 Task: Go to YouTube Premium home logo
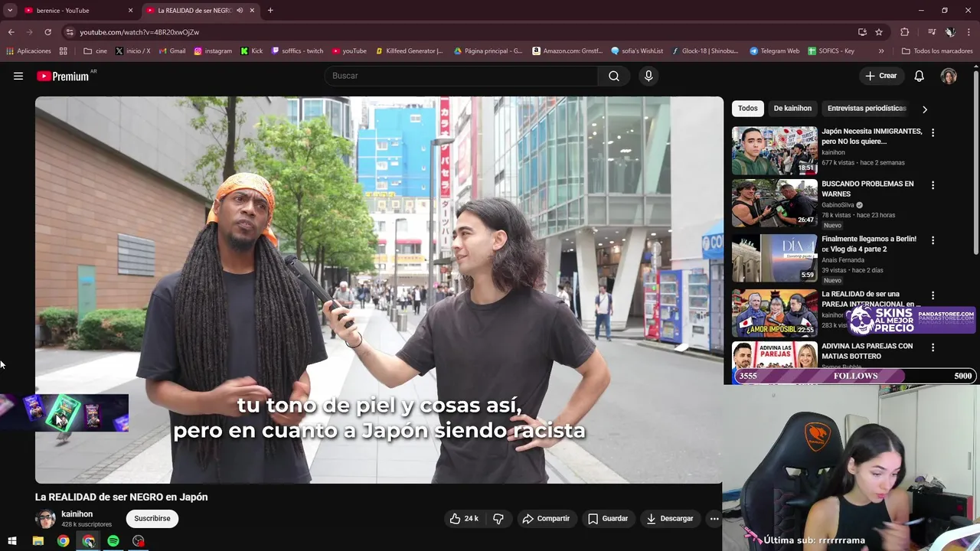click(x=63, y=76)
